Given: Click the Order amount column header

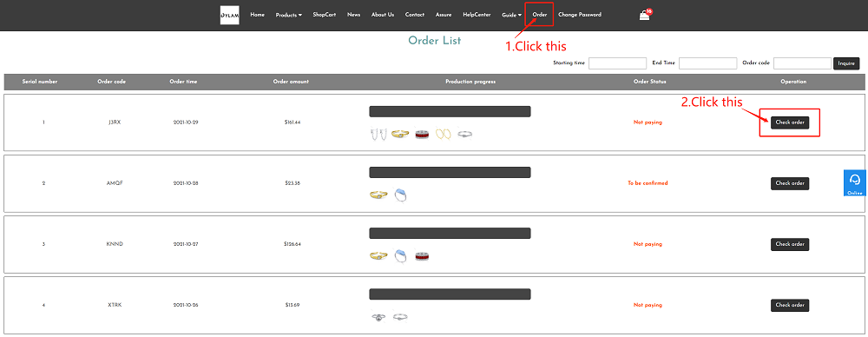Looking at the screenshot, I should 291,82.
